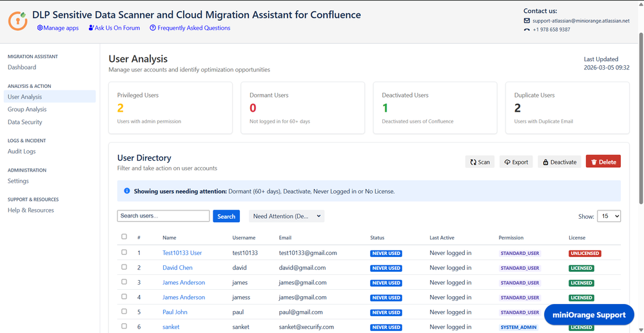Click the Scan button with refresh icon
644x333 pixels.
[480, 162]
